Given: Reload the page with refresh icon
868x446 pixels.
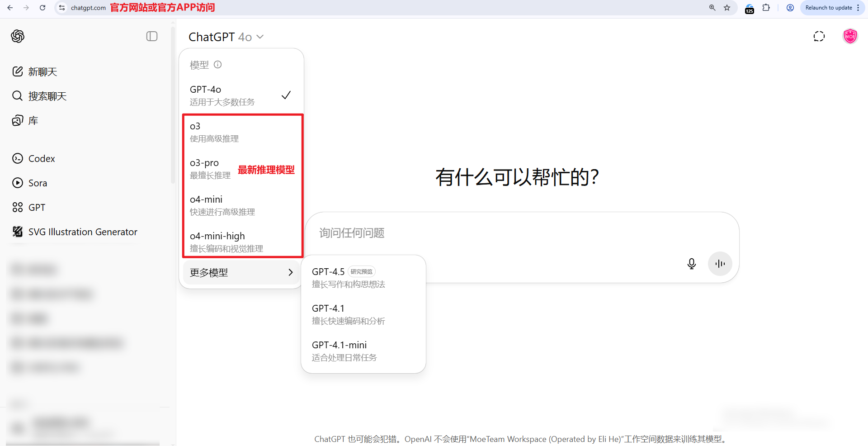Looking at the screenshot, I should click(42, 8).
